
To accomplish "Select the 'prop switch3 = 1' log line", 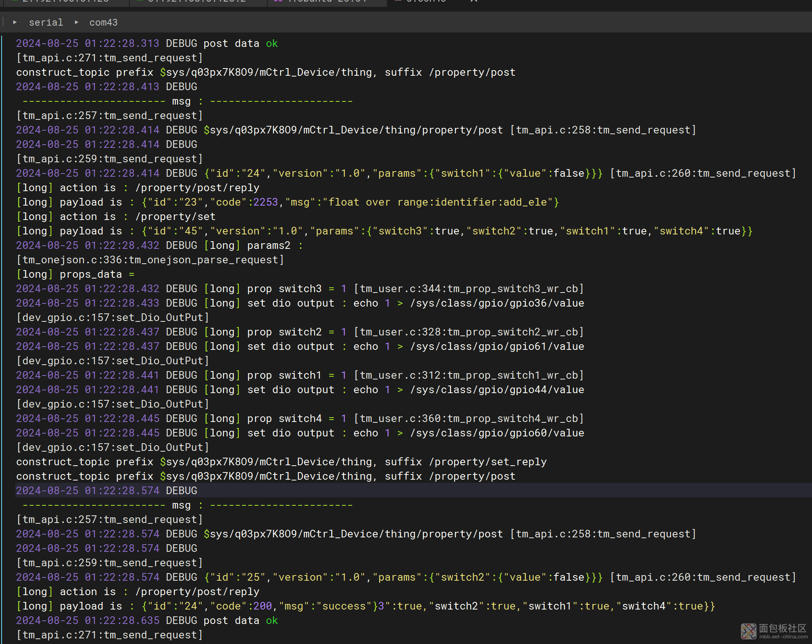I will coord(300,289).
